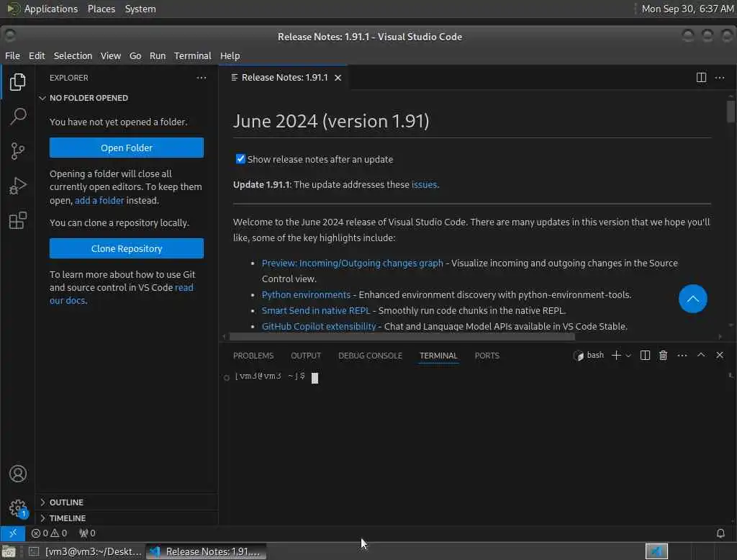
Task: Maximize panel size with caret icon
Action: 701,355
